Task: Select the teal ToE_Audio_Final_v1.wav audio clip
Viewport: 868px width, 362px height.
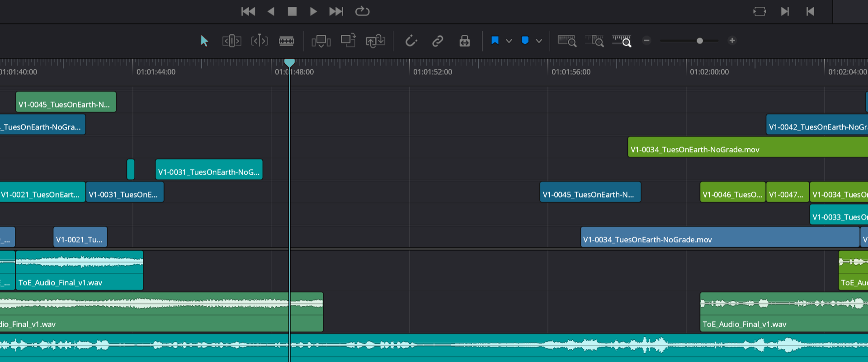Action: tap(80, 271)
